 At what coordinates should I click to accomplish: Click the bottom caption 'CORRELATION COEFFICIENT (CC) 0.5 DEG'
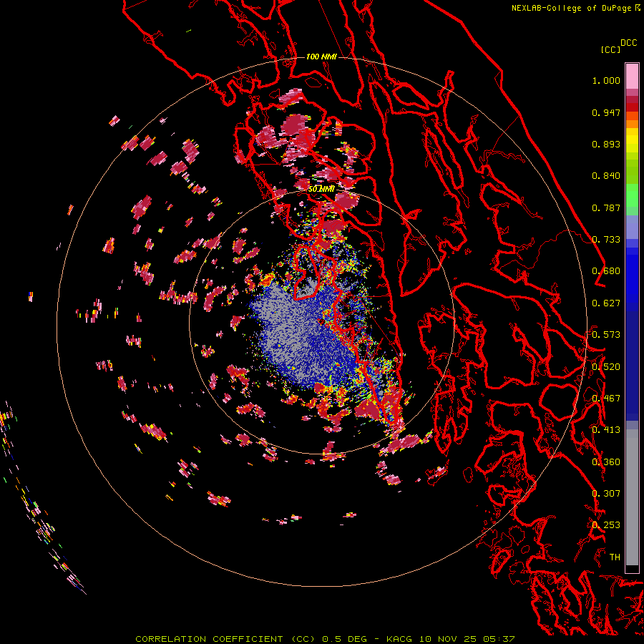coord(251,639)
